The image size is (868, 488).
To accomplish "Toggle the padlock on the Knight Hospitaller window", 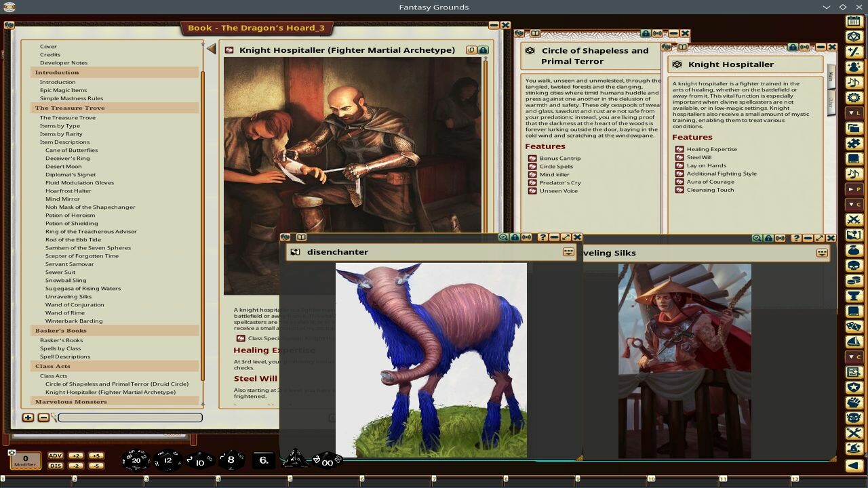I will pos(793,47).
